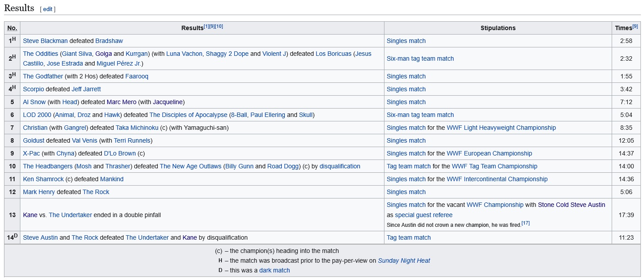
Task: Visit the Luna Vachon link
Action: pyautogui.click(x=185, y=54)
